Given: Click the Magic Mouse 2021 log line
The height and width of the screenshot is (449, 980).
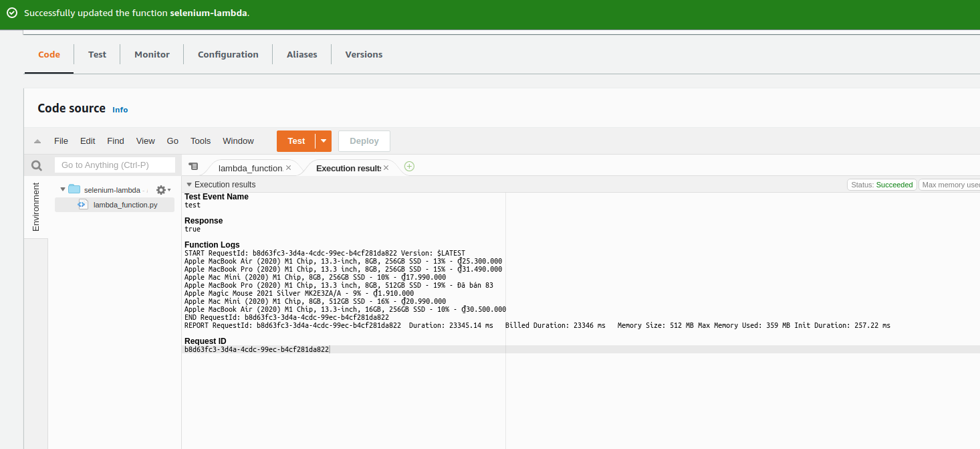Looking at the screenshot, I should coord(299,294).
